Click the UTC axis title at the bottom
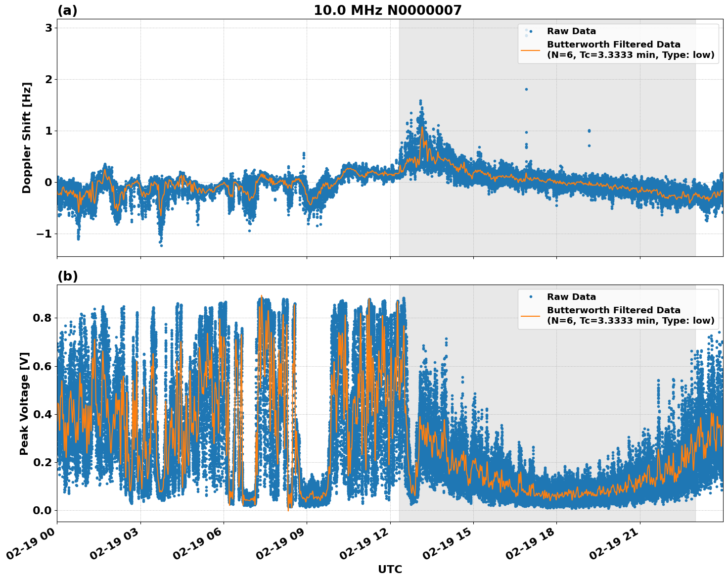Screen dimensions: 728x580 [x=389, y=568]
